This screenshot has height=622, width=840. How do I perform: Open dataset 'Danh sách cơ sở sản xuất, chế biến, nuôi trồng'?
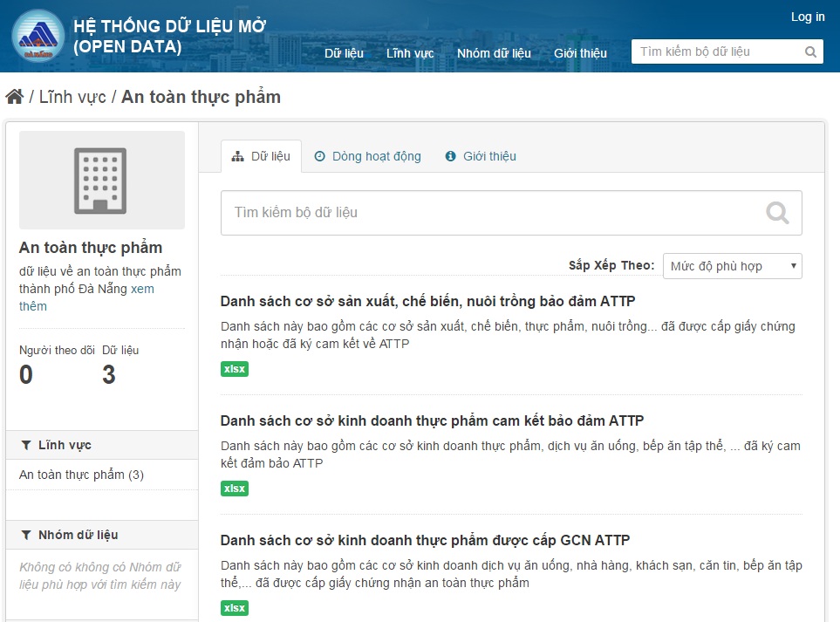pos(428,302)
